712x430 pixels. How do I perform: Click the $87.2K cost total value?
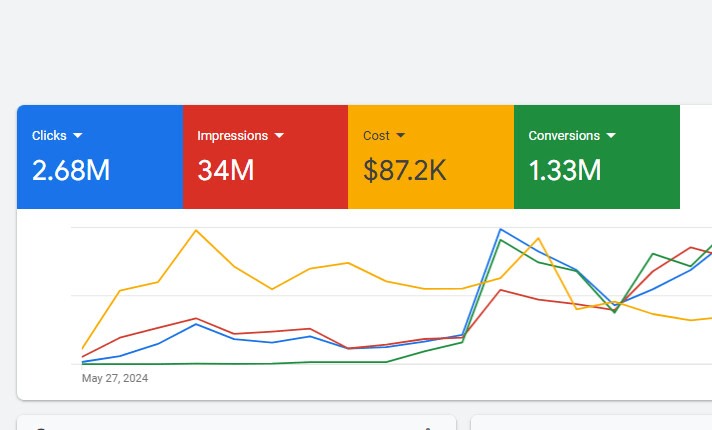pyautogui.click(x=404, y=171)
